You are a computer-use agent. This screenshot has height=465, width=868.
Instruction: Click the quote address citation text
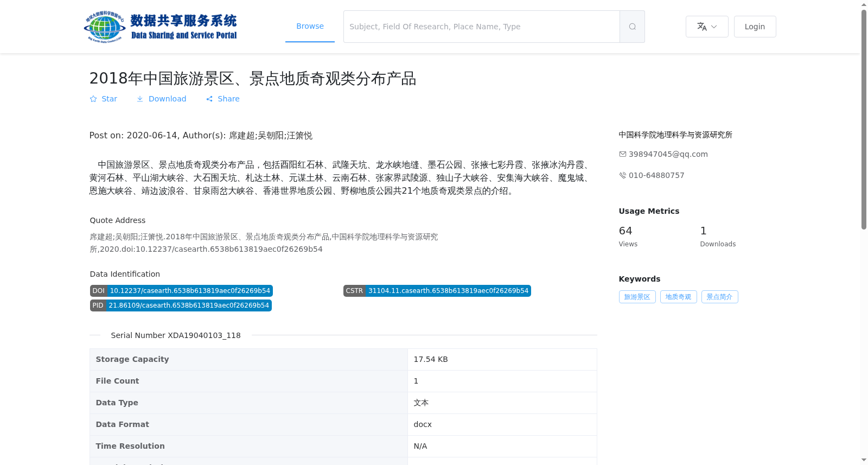tap(264, 243)
